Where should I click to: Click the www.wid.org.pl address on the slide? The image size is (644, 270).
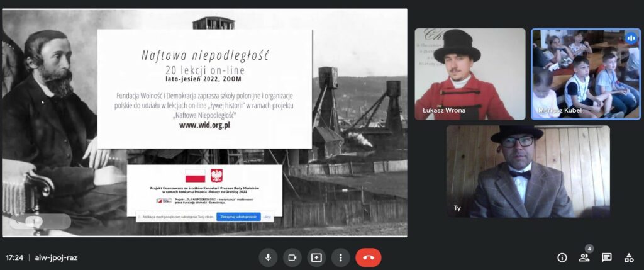204,125
